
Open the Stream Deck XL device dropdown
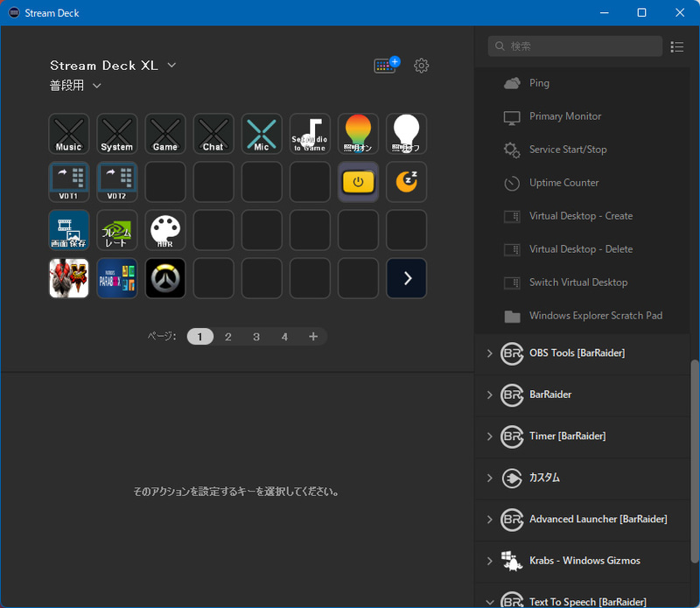tap(171, 65)
